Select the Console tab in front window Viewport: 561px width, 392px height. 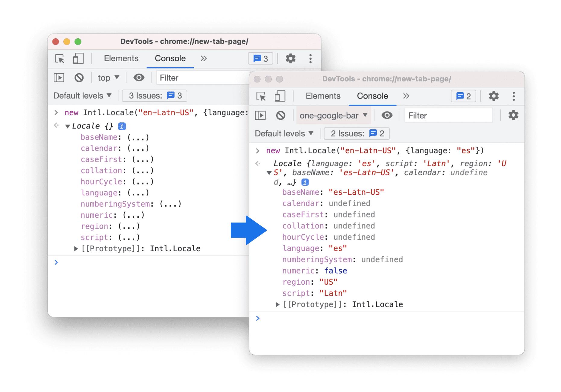point(372,96)
